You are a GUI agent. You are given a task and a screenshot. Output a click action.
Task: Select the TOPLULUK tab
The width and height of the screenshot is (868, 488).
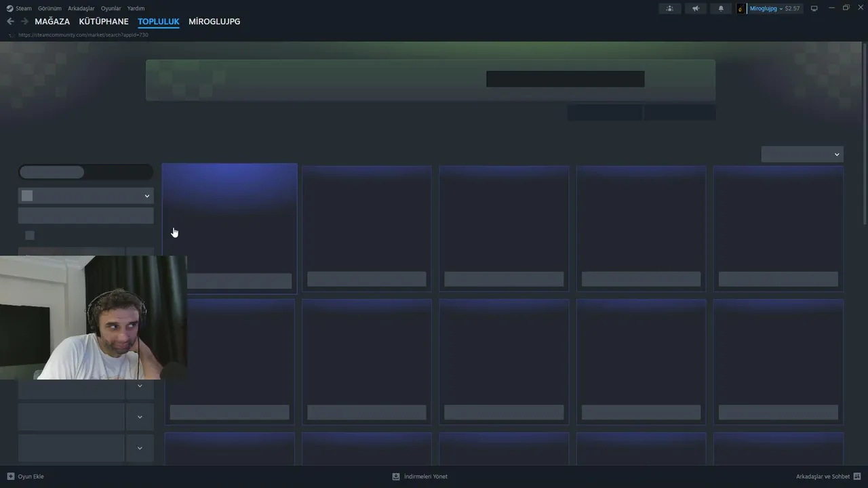(159, 22)
